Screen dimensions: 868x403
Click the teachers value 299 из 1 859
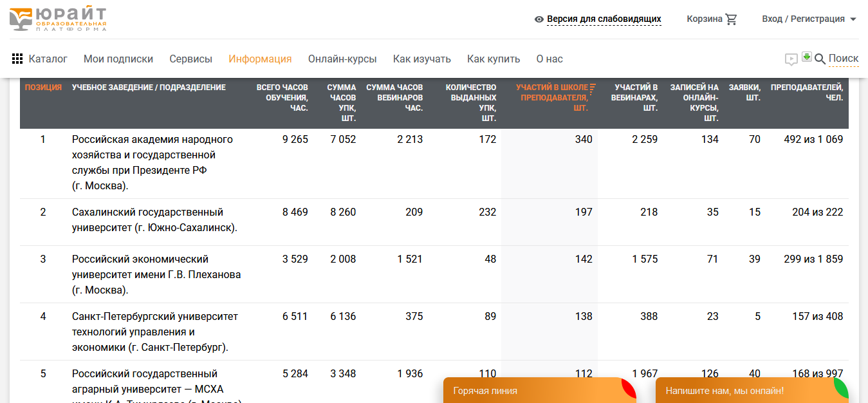point(813,259)
